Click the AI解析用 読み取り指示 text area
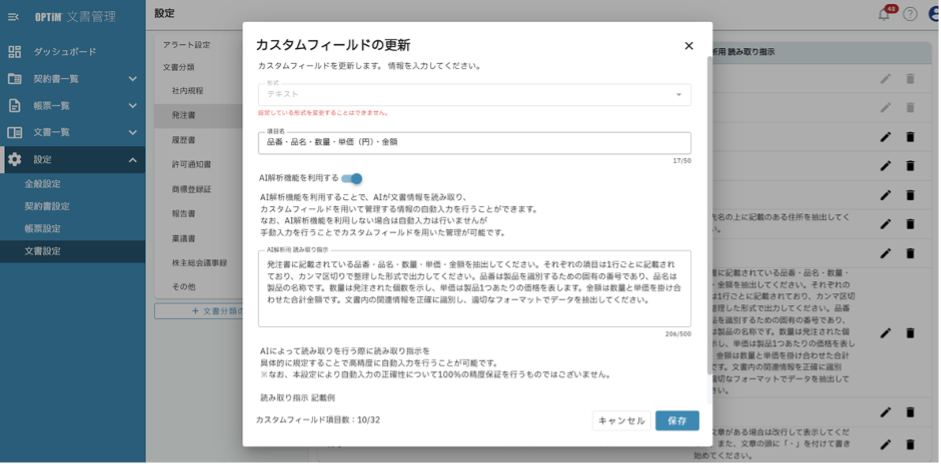 [x=474, y=288]
